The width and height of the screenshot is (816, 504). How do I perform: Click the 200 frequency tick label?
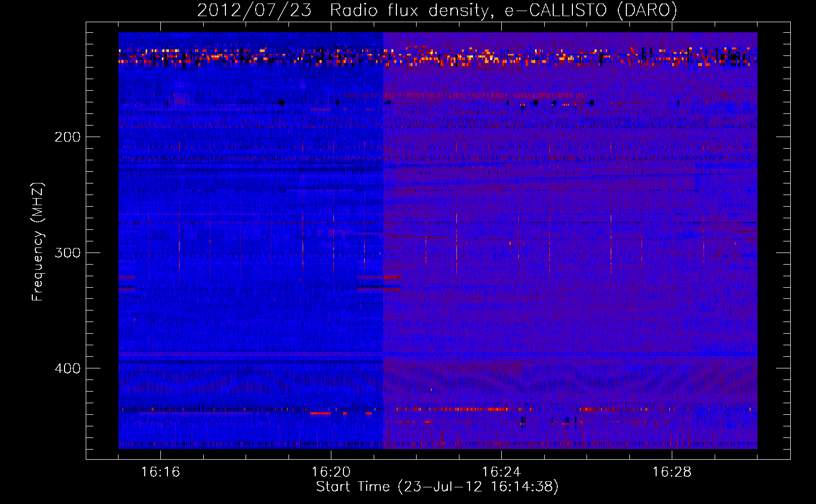(68, 137)
